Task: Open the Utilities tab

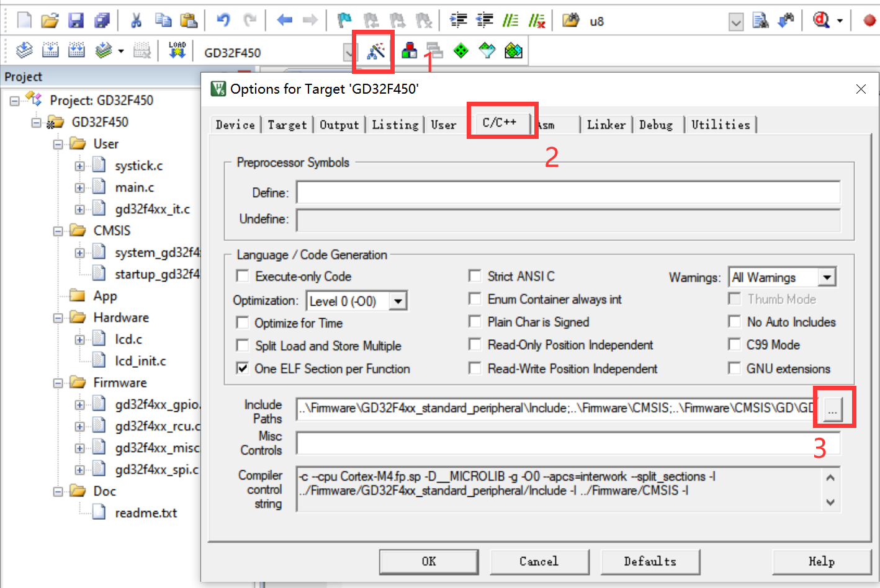Action: click(721, 125)
